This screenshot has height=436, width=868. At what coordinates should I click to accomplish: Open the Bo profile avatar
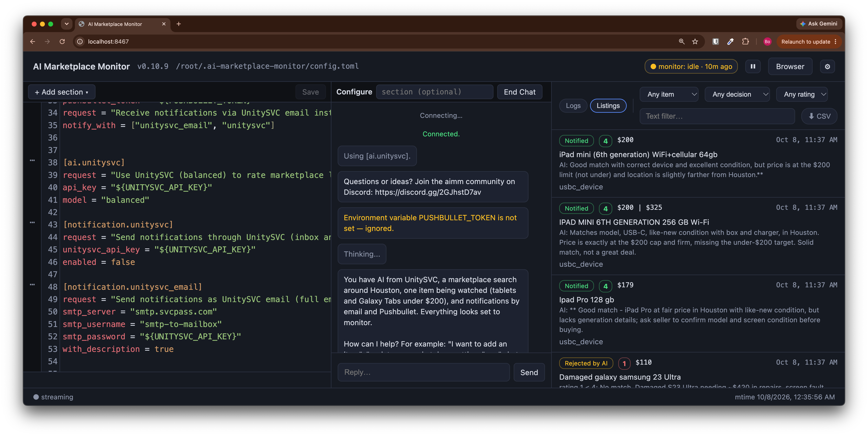(767, 41)
